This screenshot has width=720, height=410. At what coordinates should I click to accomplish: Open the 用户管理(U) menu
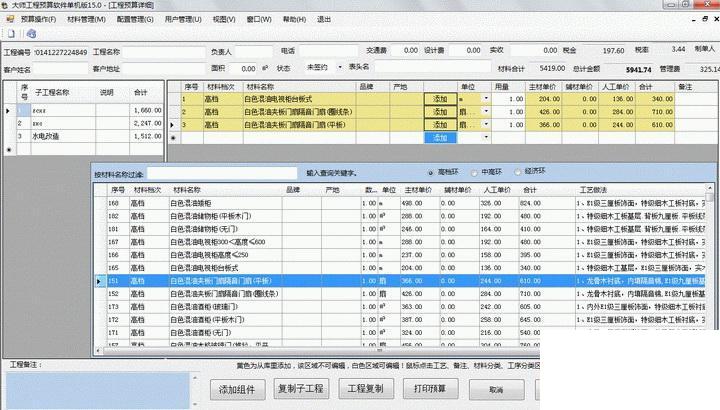click(183, 19)
